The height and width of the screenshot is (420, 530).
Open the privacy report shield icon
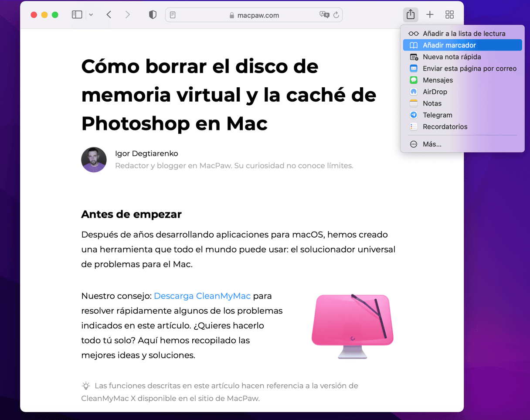[153, 15]
